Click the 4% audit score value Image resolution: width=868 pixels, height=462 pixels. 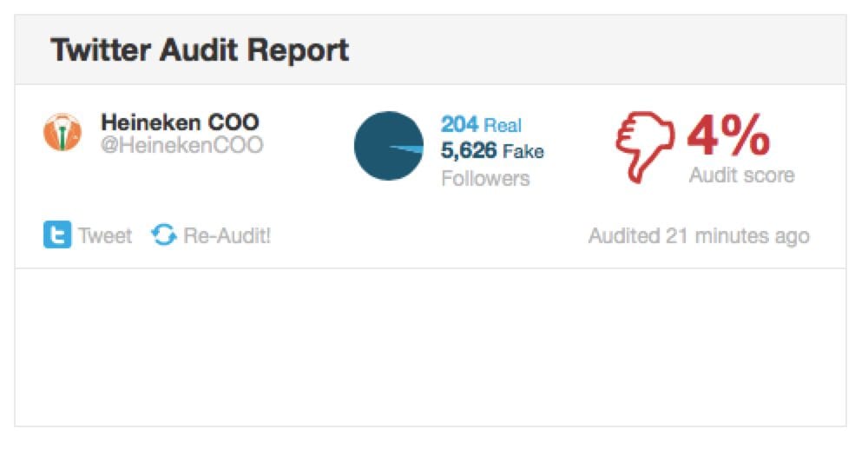tap(728, 135)
